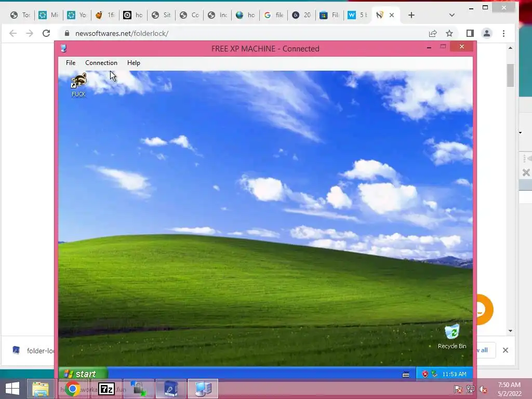Viewport: 532px width, 399px height.
Task: Switch to the spiral icon 'ho' tab
Action: [x=132, y=15]
